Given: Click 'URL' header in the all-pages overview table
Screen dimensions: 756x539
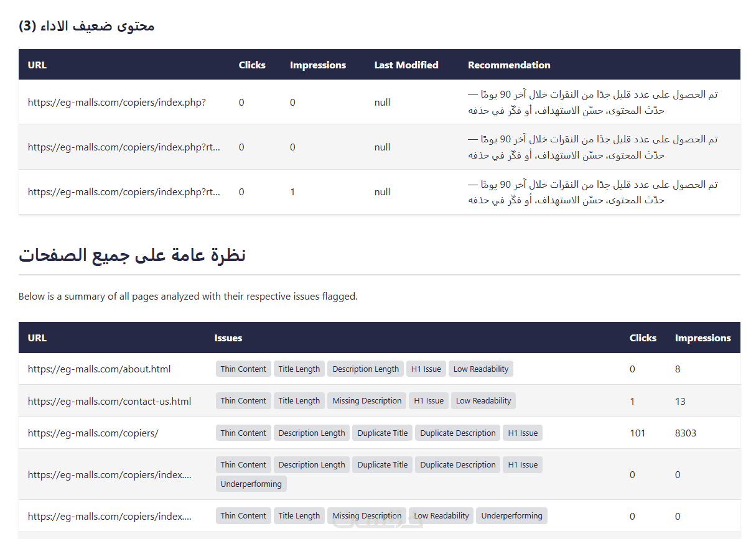Looking at the screenshot, I should point(37,338).
